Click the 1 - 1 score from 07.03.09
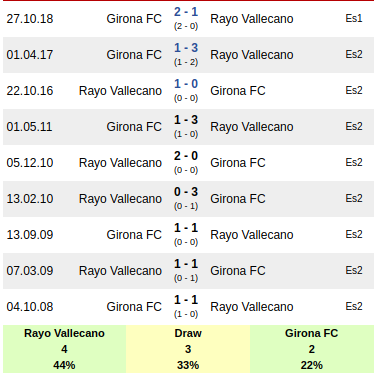The height and width of the screenshot is (376, 377). tap(186, 264)
